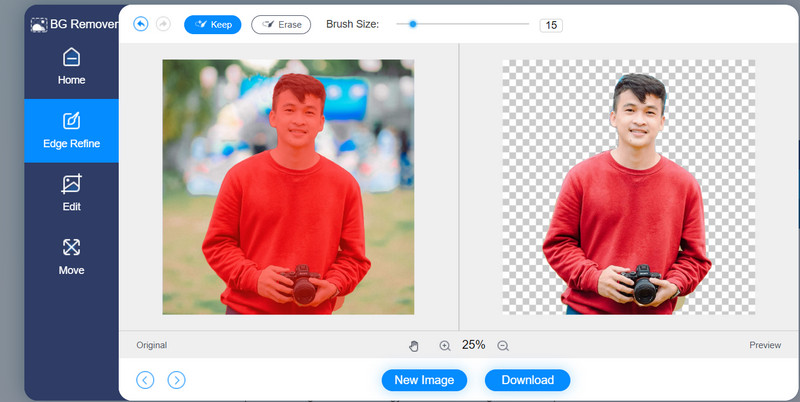Switch to the Erase brush mode

tap(281, 24)
